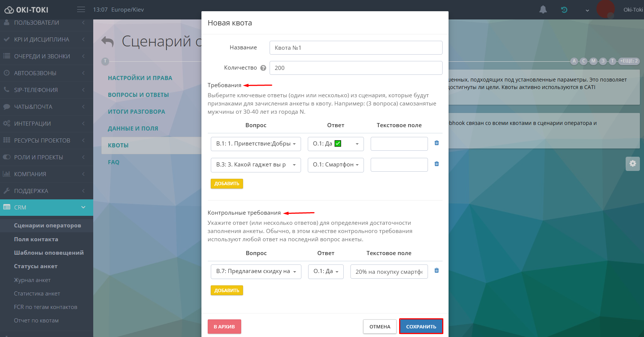
Task: Open the ИТОГИ РАЗГОВОРА tab
Action: tap(137, 112)
